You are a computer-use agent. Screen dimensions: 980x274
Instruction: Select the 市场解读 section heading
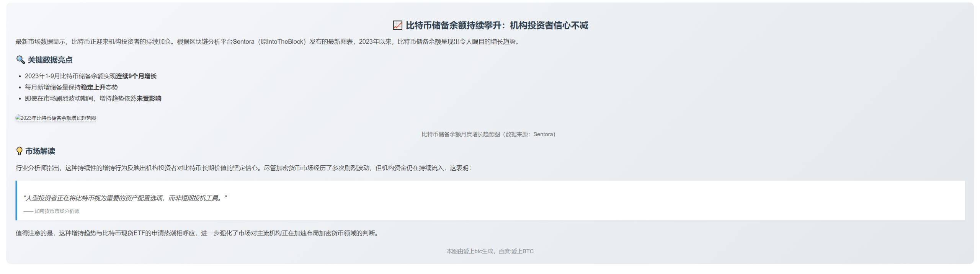[40, 151]
